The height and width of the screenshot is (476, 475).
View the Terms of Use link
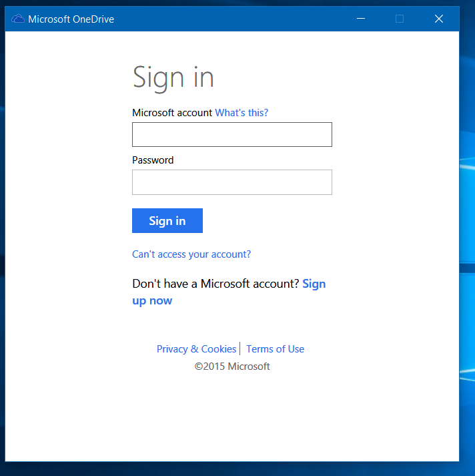pyautogui.click(x=275, y=349)
